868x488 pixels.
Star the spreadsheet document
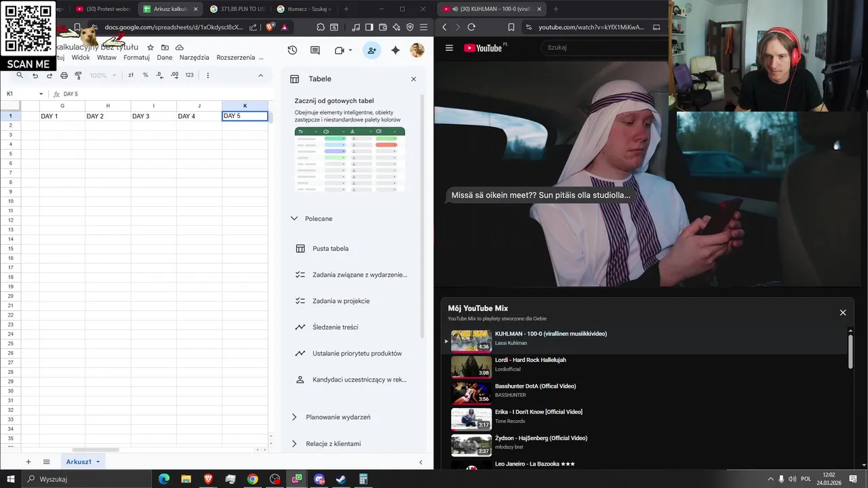[x=151, y=47]
